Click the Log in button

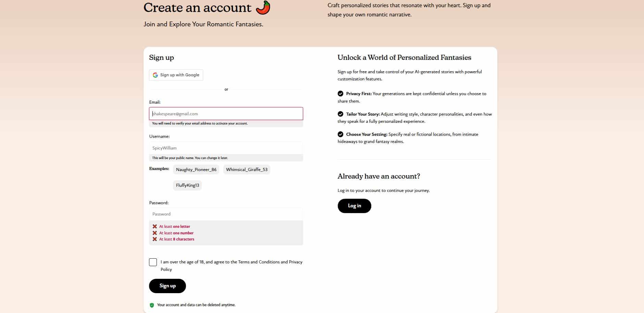click(x=355, y=206)
